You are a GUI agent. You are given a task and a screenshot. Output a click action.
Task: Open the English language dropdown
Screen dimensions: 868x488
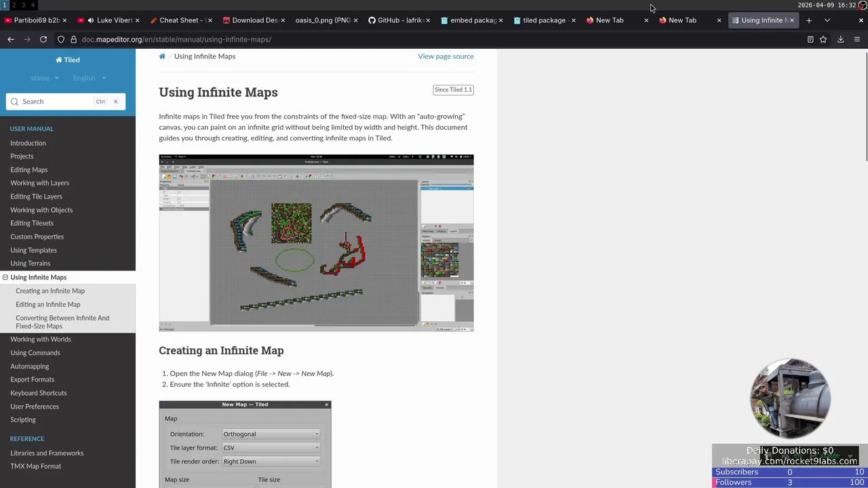pos(90,78)
